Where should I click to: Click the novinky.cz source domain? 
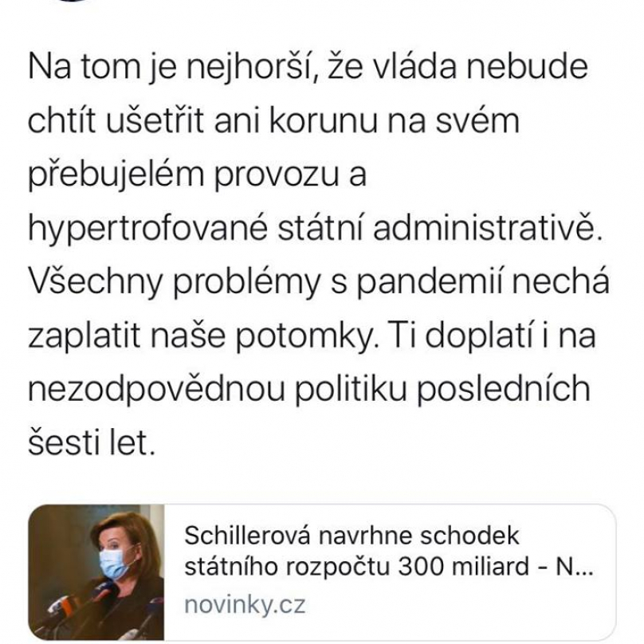[x=245, y=604]
